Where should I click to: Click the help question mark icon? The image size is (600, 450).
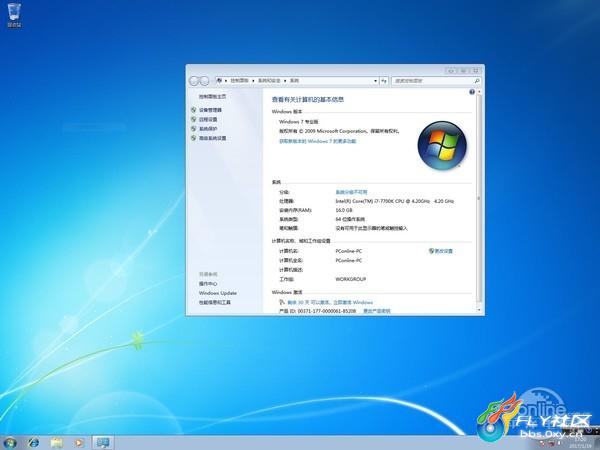click(x=472, y=92)
